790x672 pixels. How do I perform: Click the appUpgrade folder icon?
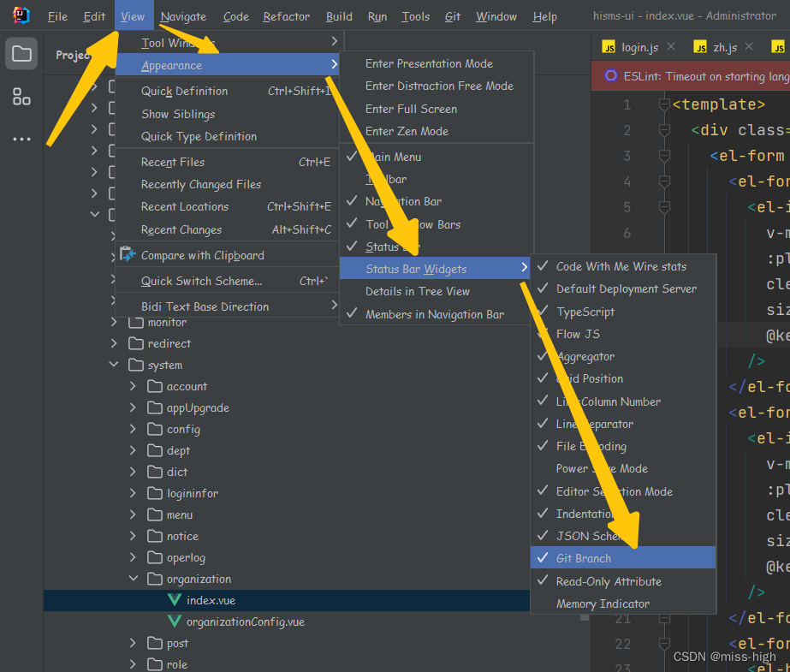[155, 407]
